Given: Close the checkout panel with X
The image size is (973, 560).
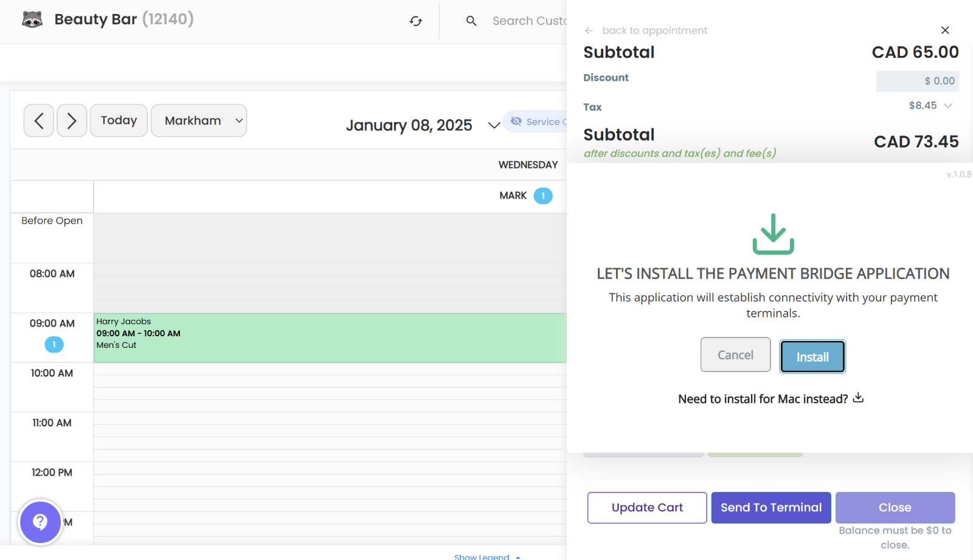Looking at the screenshot, I should coord(945,30).
